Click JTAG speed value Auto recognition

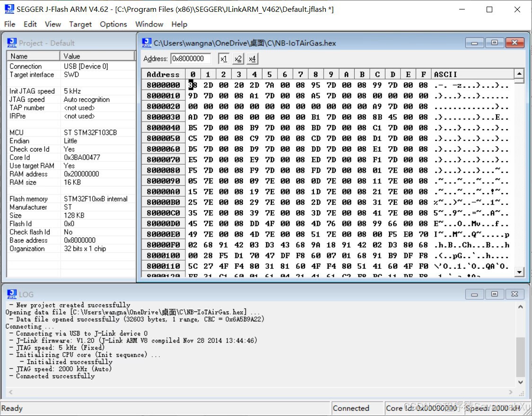87,99
